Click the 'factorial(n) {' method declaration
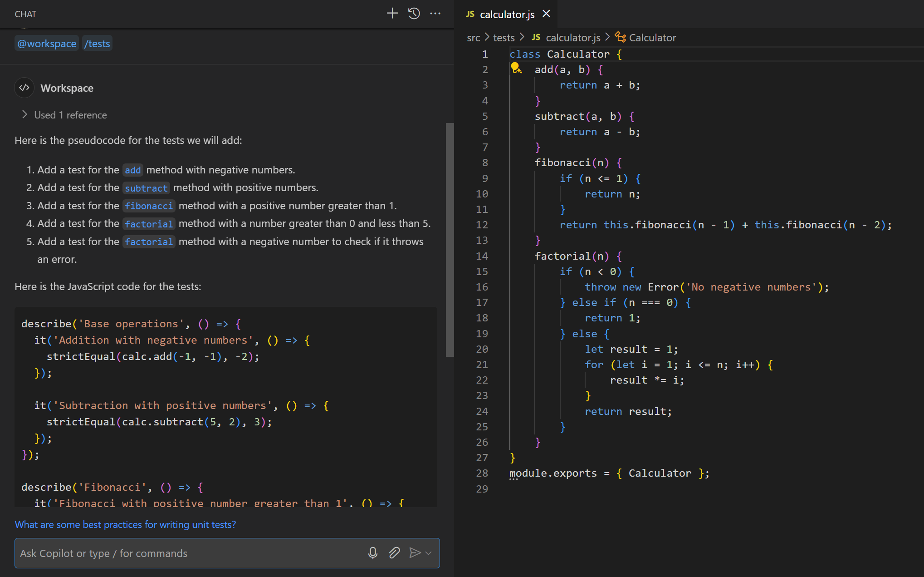Screen dimensions: 924x577 point(578,256)
